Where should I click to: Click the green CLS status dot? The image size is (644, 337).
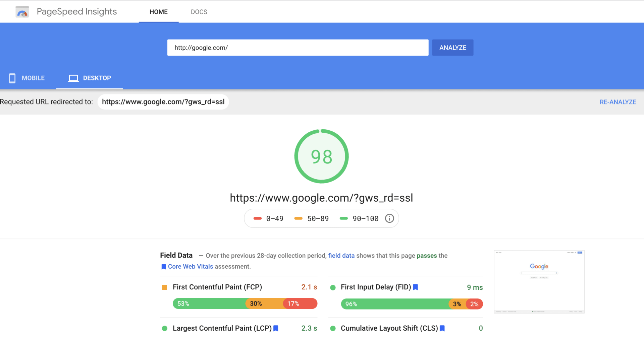[x=333, y=329]
